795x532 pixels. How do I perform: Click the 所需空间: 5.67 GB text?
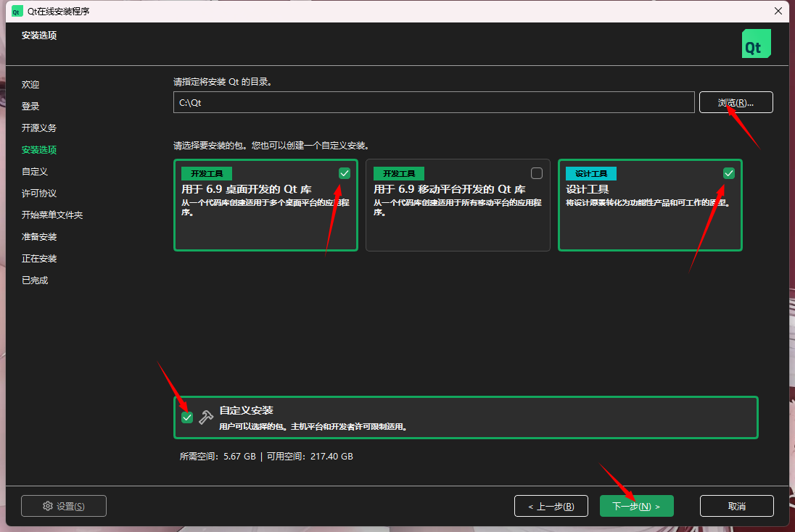(218, 457)
